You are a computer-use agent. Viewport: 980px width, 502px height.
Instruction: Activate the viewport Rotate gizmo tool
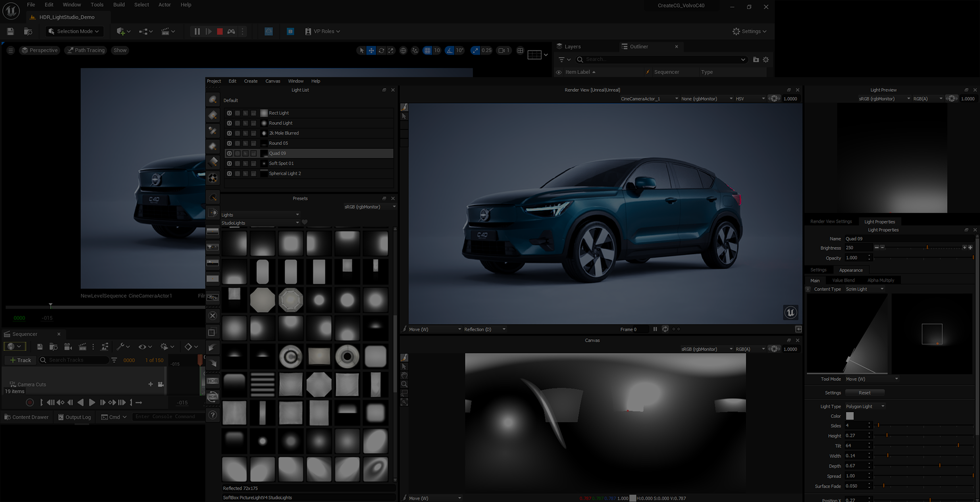coord(381,51)
